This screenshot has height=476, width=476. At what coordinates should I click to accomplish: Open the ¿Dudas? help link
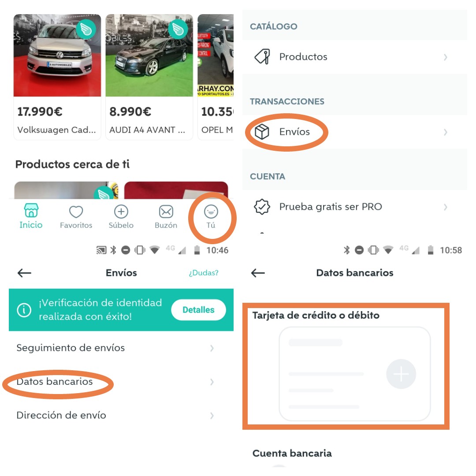(204, 273)
